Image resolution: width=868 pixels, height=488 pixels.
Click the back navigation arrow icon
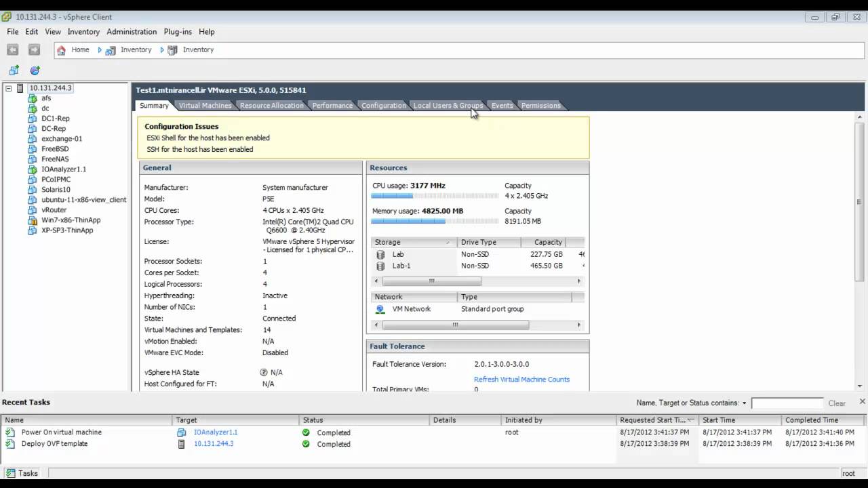pyautogui.click(x=12, y=49)
